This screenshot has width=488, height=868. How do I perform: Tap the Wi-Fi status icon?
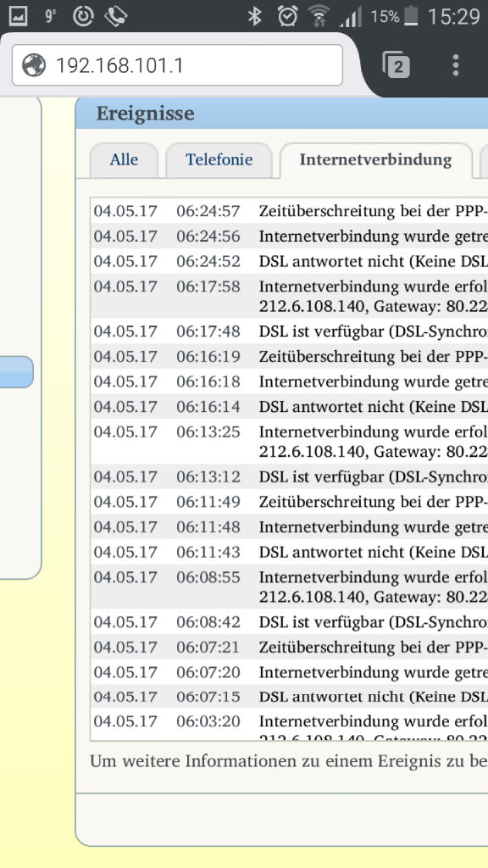click(319, 16)
